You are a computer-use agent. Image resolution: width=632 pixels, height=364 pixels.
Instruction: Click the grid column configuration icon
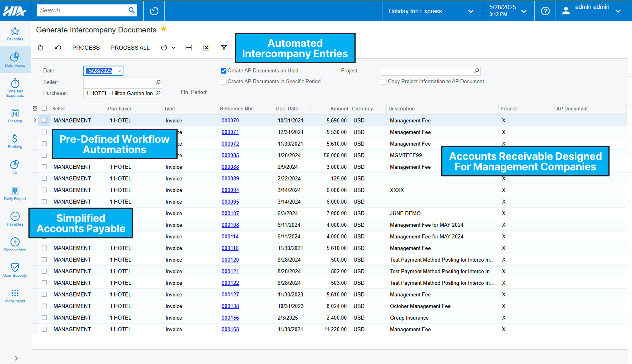click(x=35, y=108)
